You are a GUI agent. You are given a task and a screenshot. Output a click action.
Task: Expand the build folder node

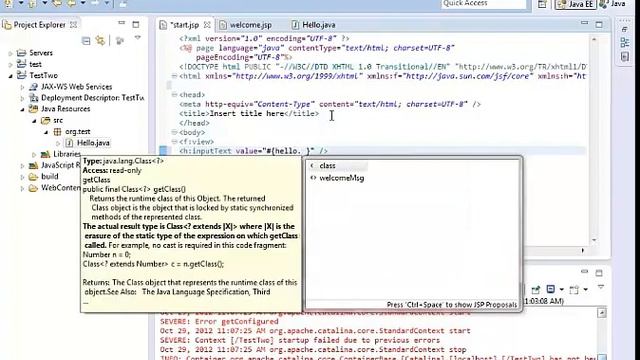pyautogui.click(x=22, y=177)
